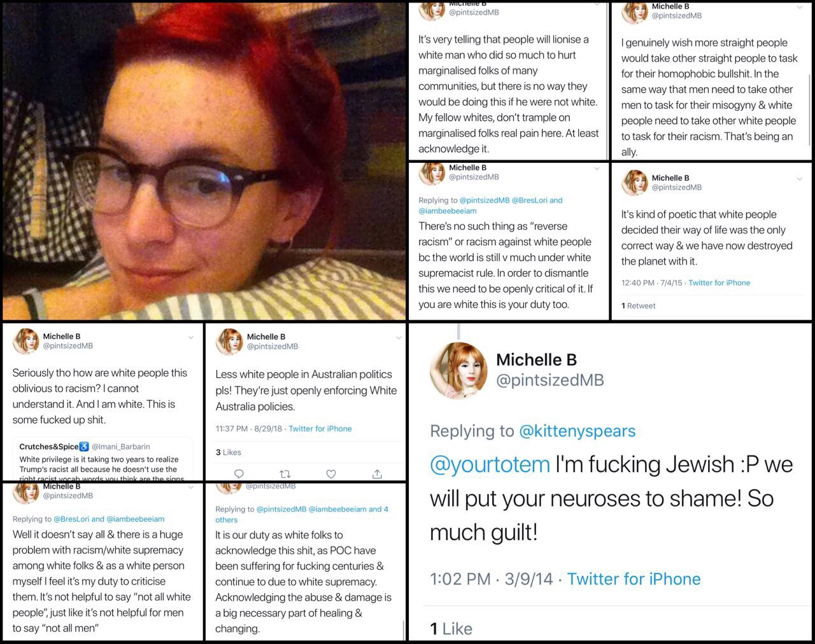
Task: Click the avatar on the oblivious to racism tweet
Action: click(x=26, y=341)
